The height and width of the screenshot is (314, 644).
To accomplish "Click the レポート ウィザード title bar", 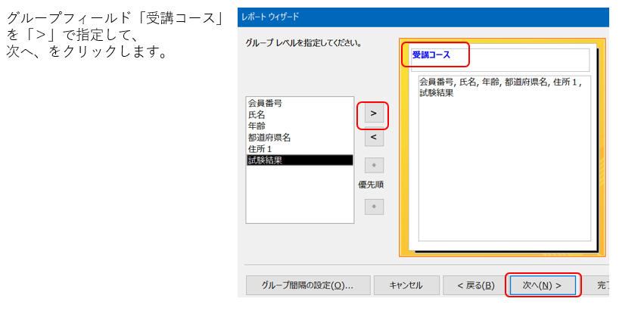I will (422, 17).
